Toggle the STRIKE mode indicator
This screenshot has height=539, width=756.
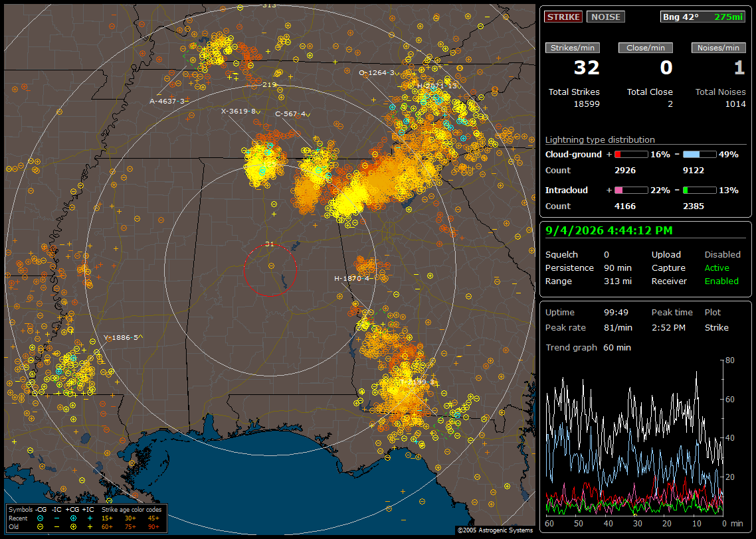563,17
